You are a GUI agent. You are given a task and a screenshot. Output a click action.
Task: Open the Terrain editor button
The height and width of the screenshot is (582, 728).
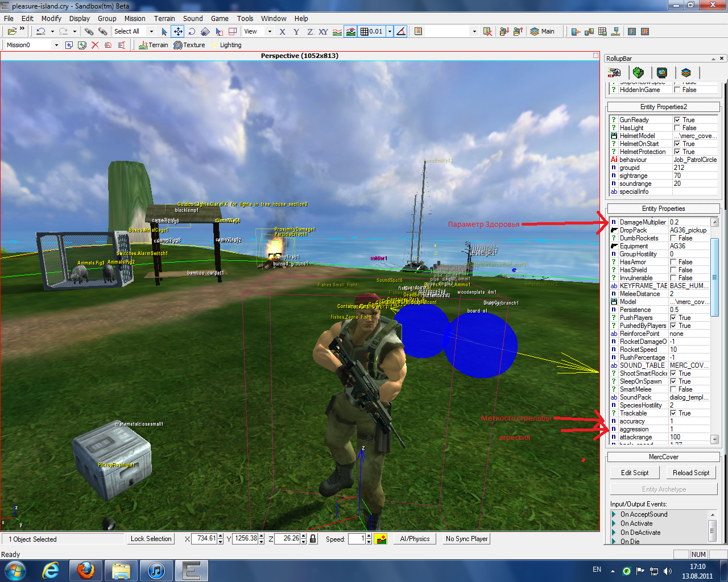(x=153, y=45)
